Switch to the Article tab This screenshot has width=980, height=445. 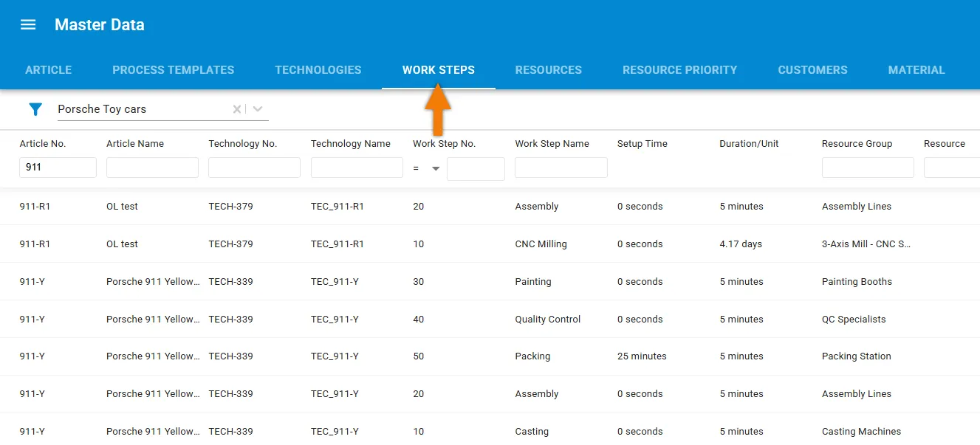coord(49,70)
